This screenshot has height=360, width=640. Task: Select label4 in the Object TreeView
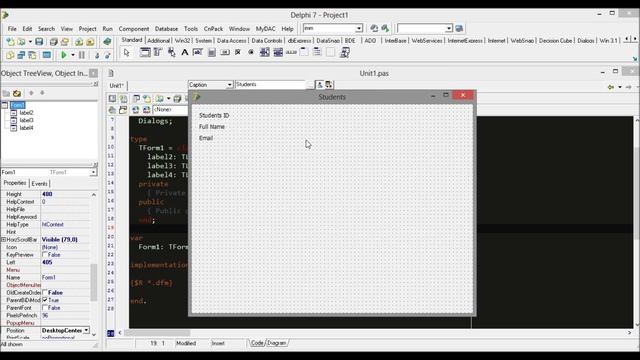pos(26,128)
